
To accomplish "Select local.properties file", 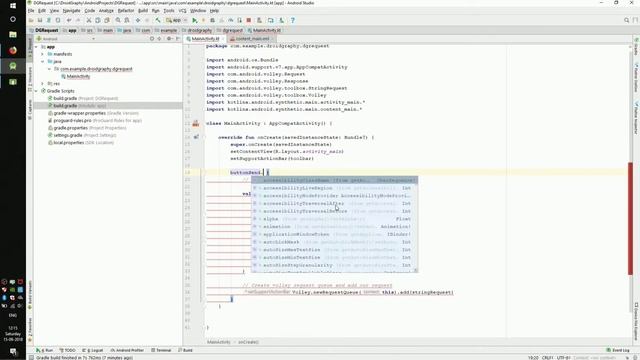I will pos(81,142).
